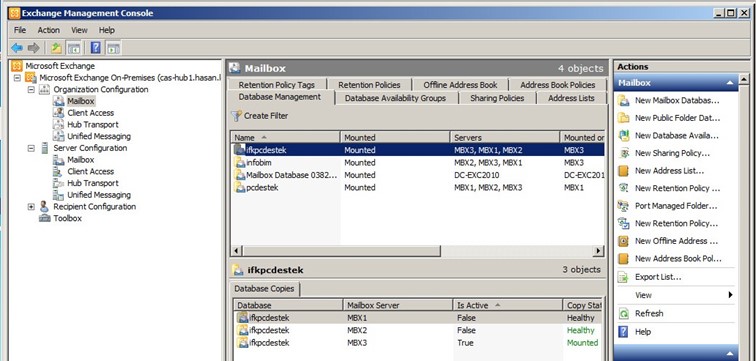
Task: Click the Mounted column header
Action: [x=395, y=137]
